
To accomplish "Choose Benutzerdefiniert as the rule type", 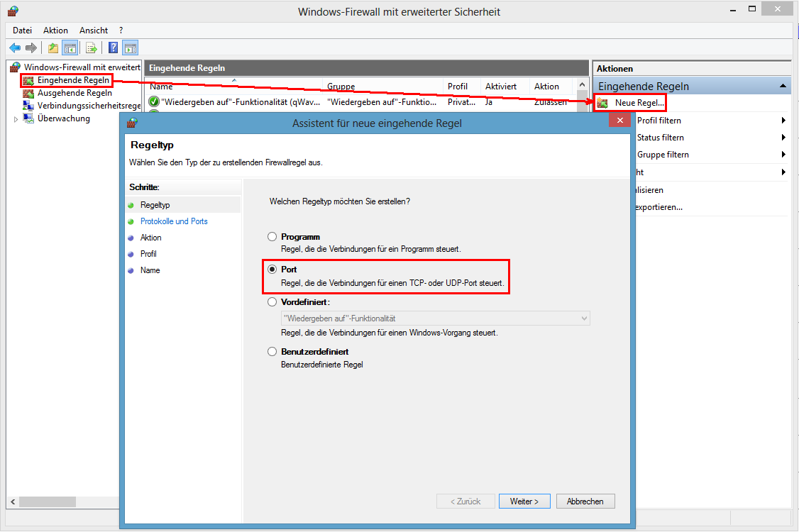I will (272, 351).
